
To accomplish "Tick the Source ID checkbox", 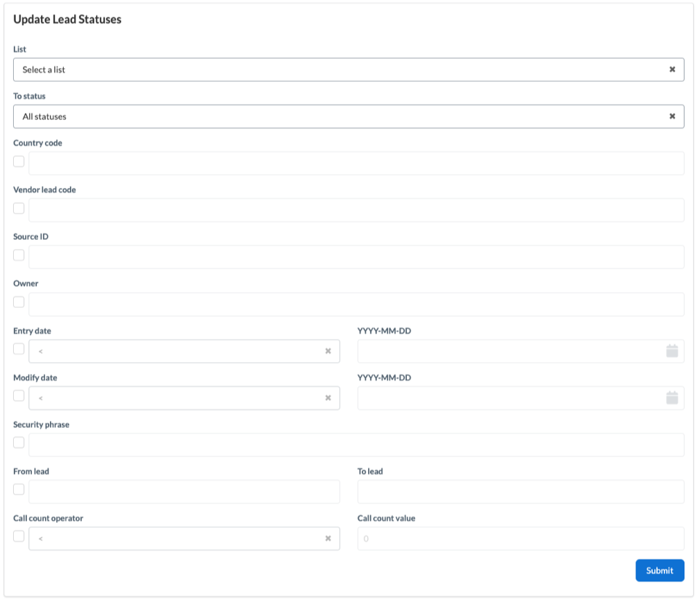I will (19, 255).
